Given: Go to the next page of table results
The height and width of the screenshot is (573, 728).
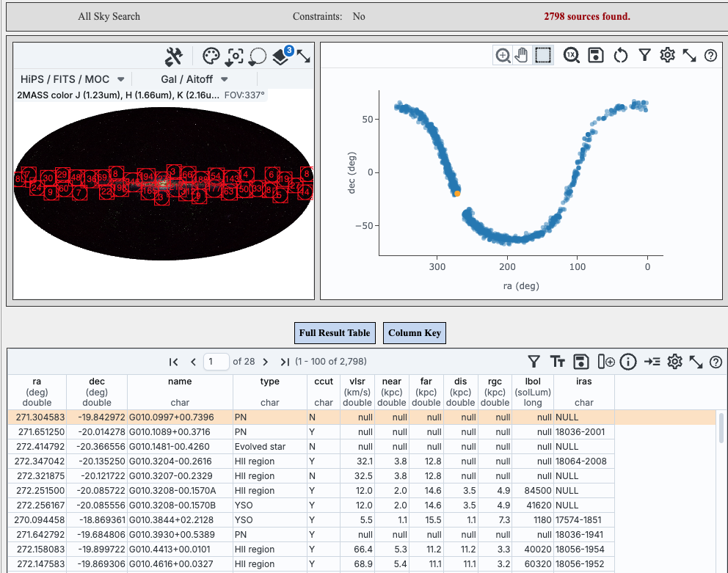Looking at the screenshot, I should pyautogui.click(x=264, y=361).
